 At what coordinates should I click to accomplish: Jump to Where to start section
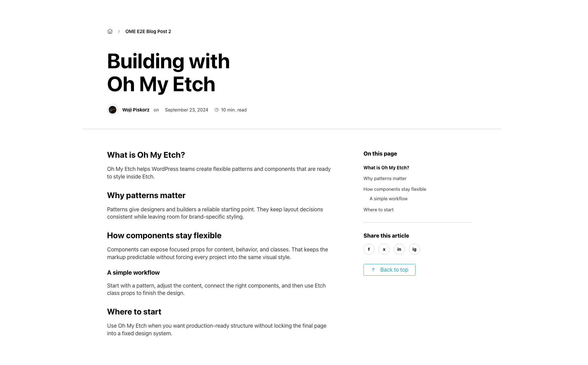click(x=379, y=209)
